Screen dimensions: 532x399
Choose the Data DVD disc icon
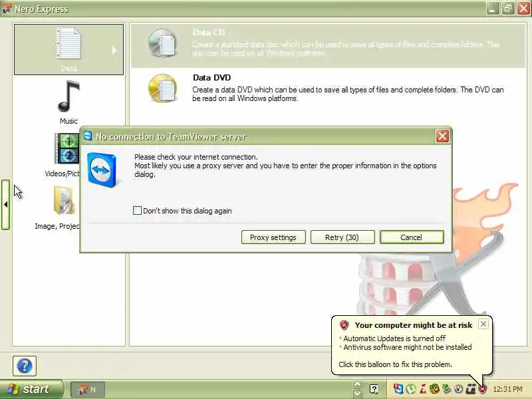pyautogui.click(x=162, y=88)
